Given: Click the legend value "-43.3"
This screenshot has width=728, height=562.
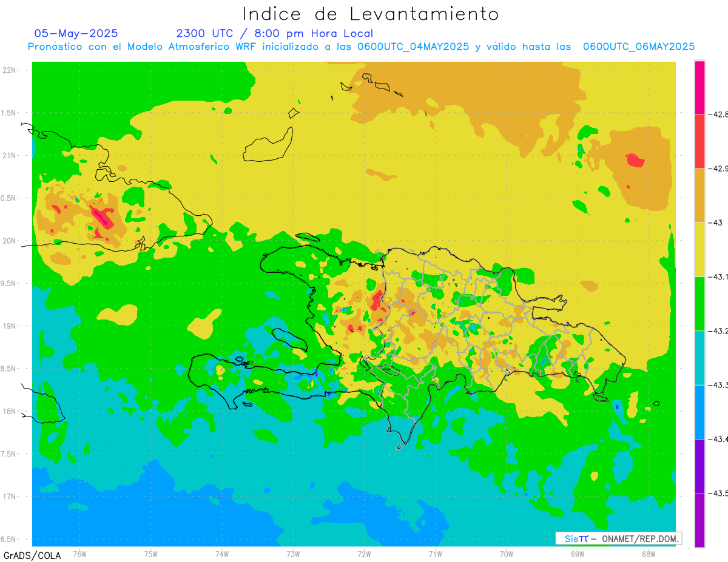Looking at the screenshot, I should pos(718,385).
